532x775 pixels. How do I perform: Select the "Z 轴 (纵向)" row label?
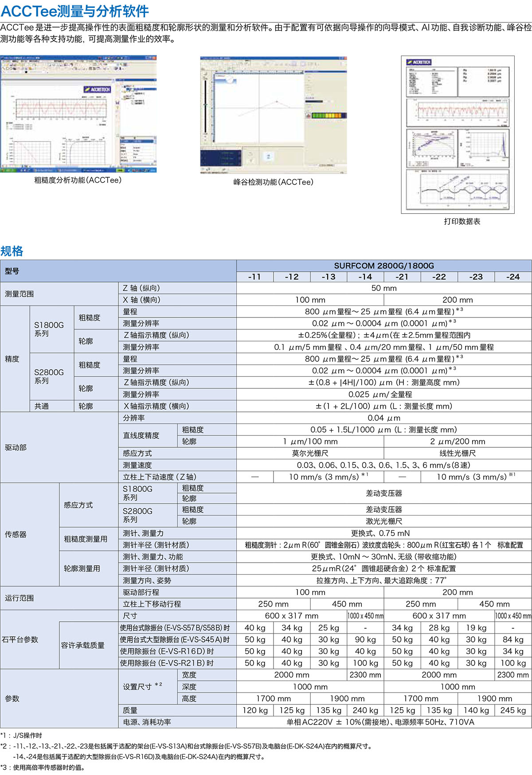pos(177,288)
